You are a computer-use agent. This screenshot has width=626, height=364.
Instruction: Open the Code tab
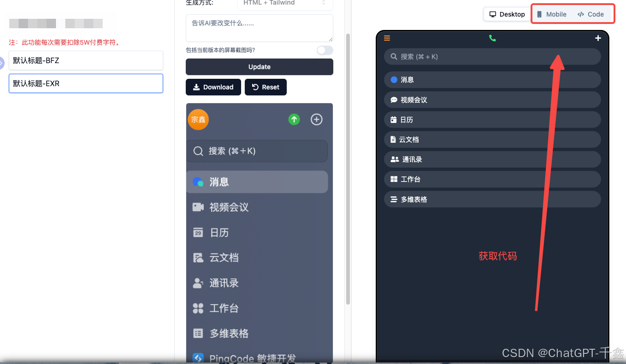point(591,14)
